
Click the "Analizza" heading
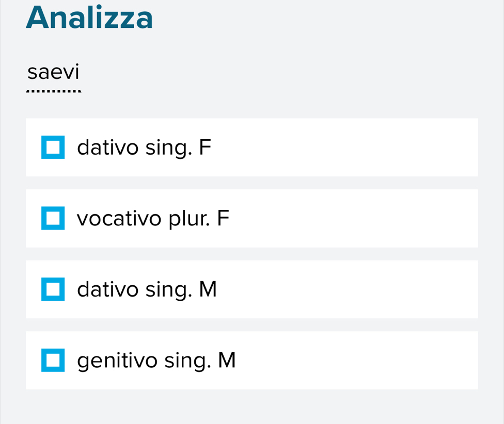(x=90, y=18)
